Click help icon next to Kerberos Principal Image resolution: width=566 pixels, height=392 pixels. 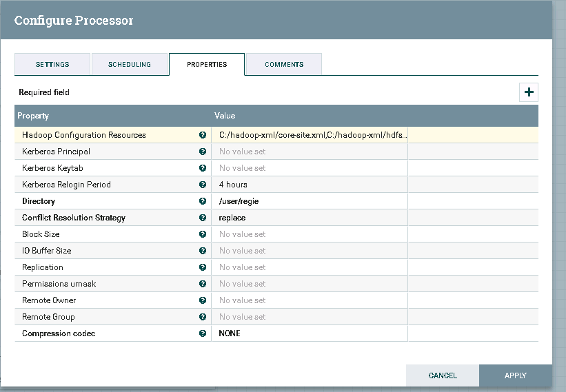pos(203,152)
